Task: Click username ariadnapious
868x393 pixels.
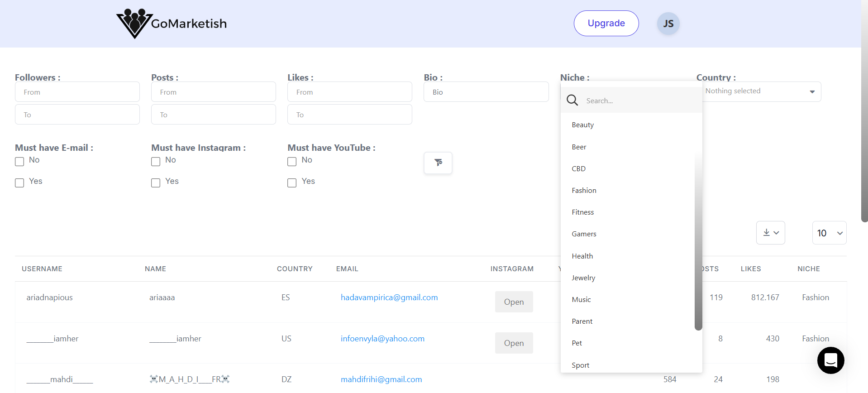Action: (x=49, y=297)
